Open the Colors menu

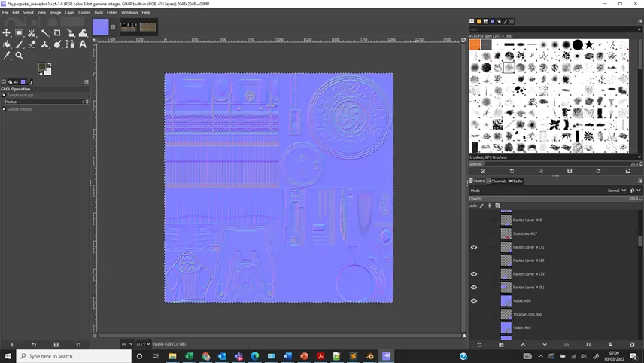(84, 12)
